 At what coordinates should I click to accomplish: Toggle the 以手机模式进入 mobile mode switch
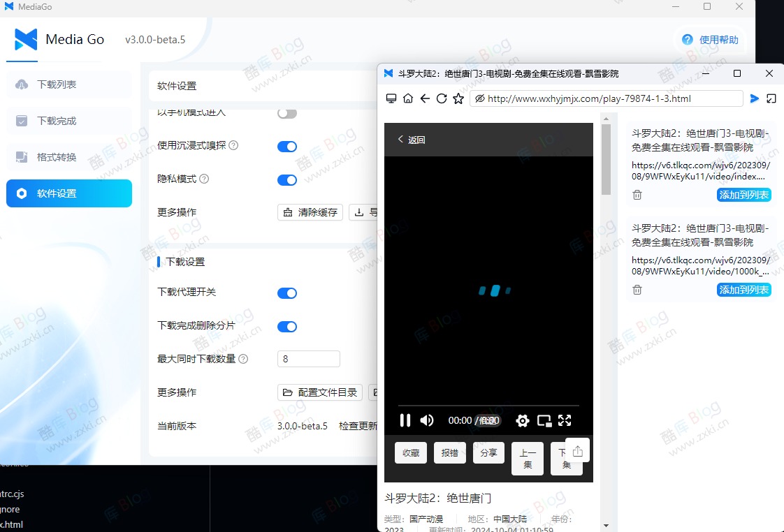287,113
